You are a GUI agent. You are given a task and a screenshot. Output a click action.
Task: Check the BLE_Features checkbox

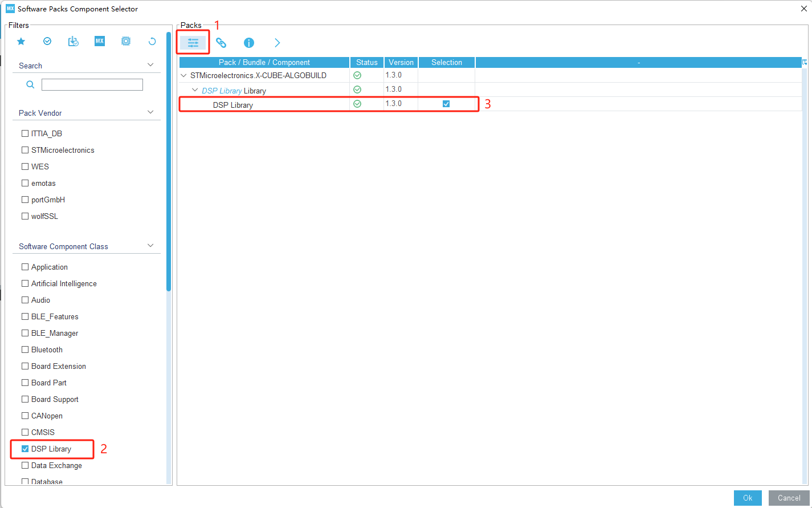point(25,316)
